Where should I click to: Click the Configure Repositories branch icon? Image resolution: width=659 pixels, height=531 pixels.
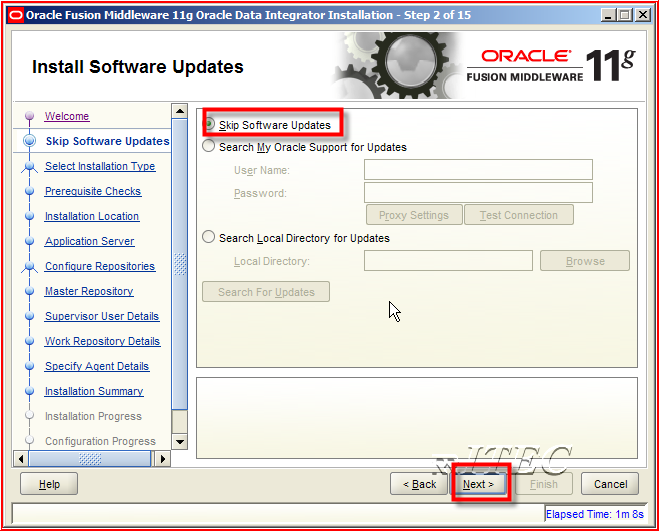29,267
